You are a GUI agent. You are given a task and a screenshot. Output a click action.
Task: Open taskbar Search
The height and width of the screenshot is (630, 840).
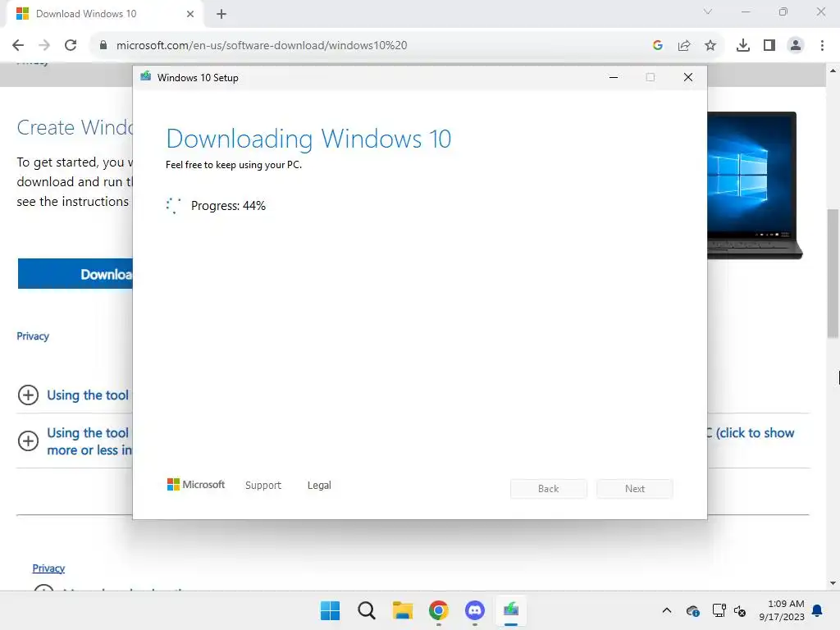[367, 610]
